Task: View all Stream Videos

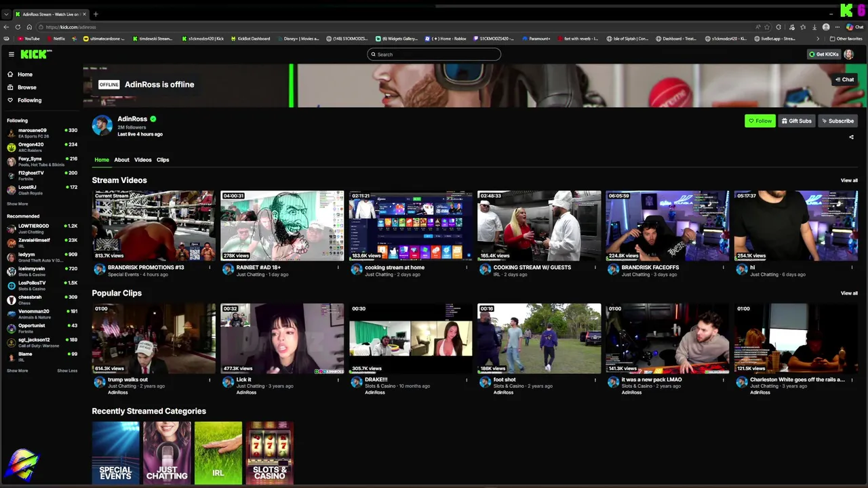Action: pyautogui.click(x=849, y=180)
